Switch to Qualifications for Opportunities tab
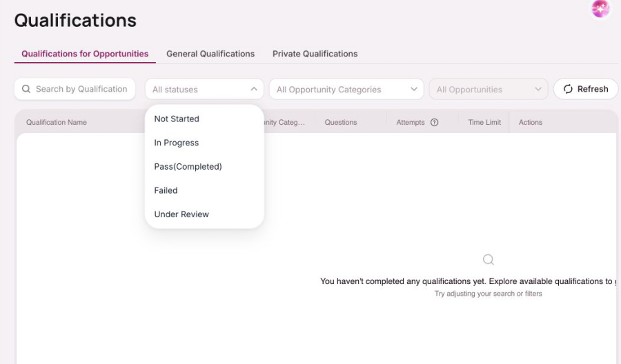This screenshot has height=364, width=621. pos(85,54)
